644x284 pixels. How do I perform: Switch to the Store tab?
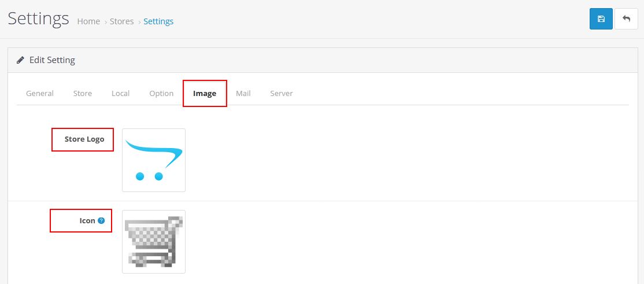[x=83, y=93]
